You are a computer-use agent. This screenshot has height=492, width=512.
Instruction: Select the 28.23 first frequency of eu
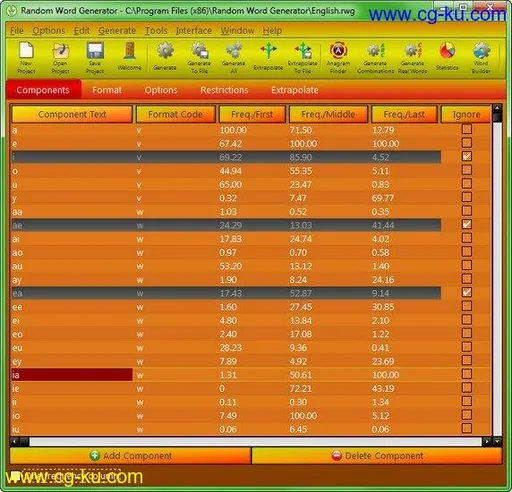(231, 348)
